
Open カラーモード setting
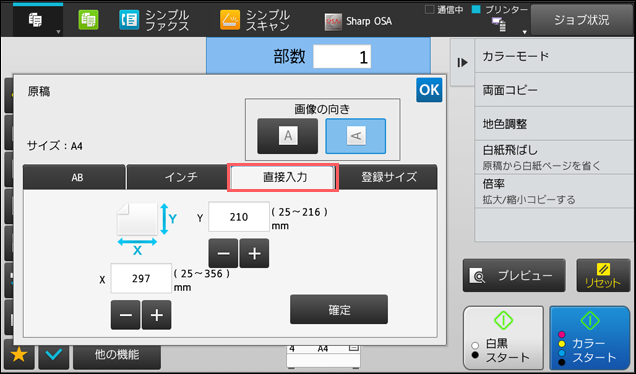554,56
